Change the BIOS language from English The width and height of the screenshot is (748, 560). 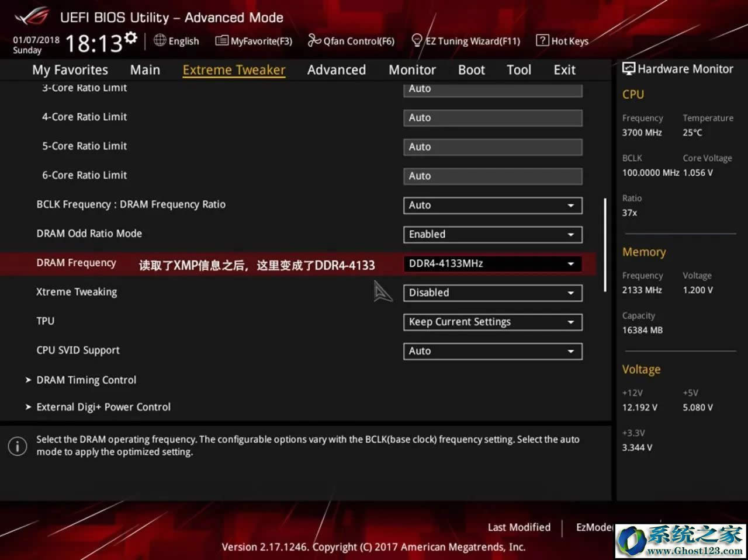point(176,41)
